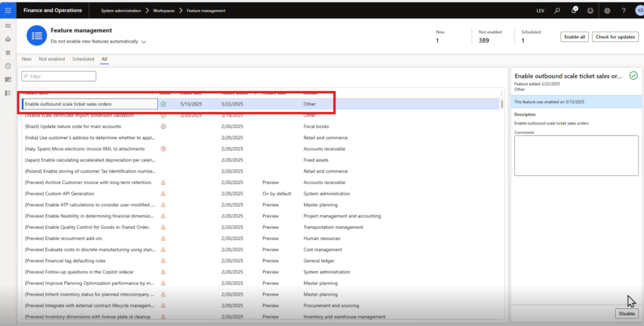Image resolution: width=644 pixels, height=326 pixels.
Task: Select '(Preview) Archive Customer invoice' row
Action: point(262,183)
